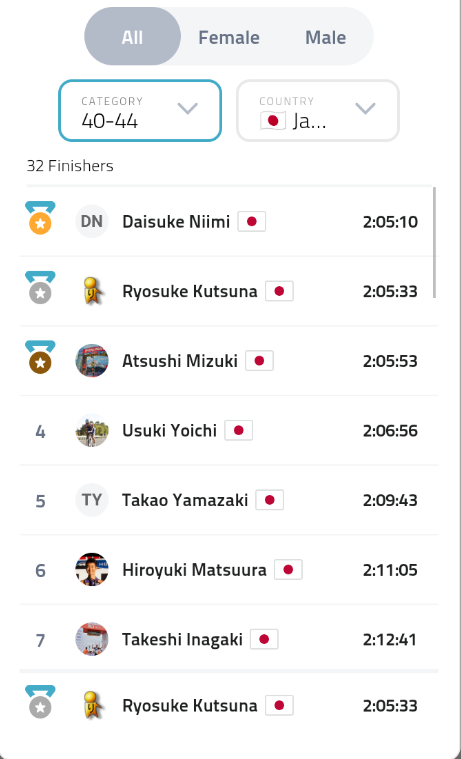Open Hiroyuki Matsuura's profile photo
The width and height of the screenshot is (461, 759).
click(92, 570)
